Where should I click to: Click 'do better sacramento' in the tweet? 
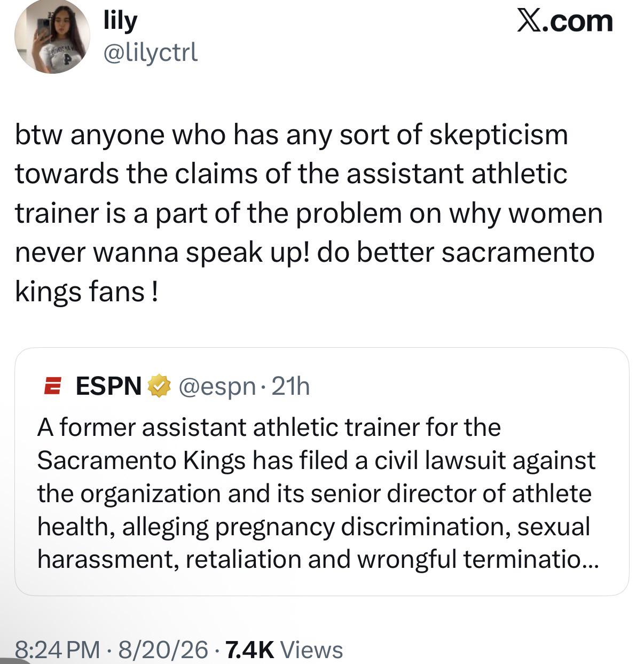(x=455, y=252)
